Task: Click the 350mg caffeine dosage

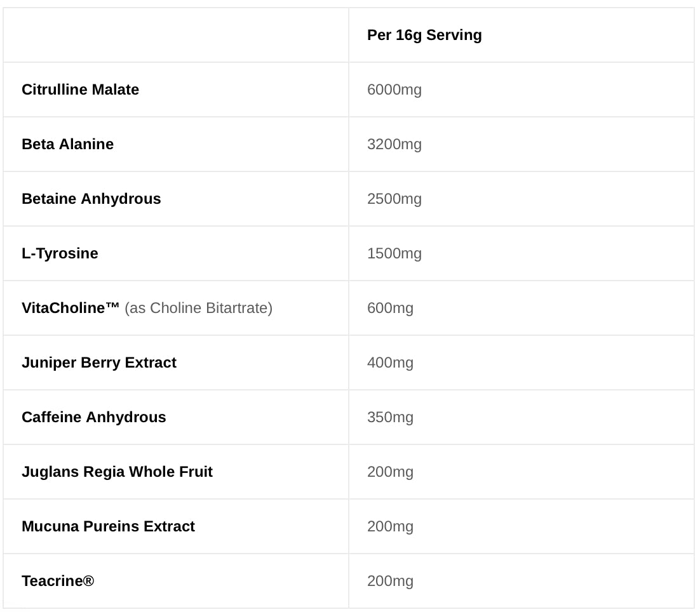Action: (390, 418)
